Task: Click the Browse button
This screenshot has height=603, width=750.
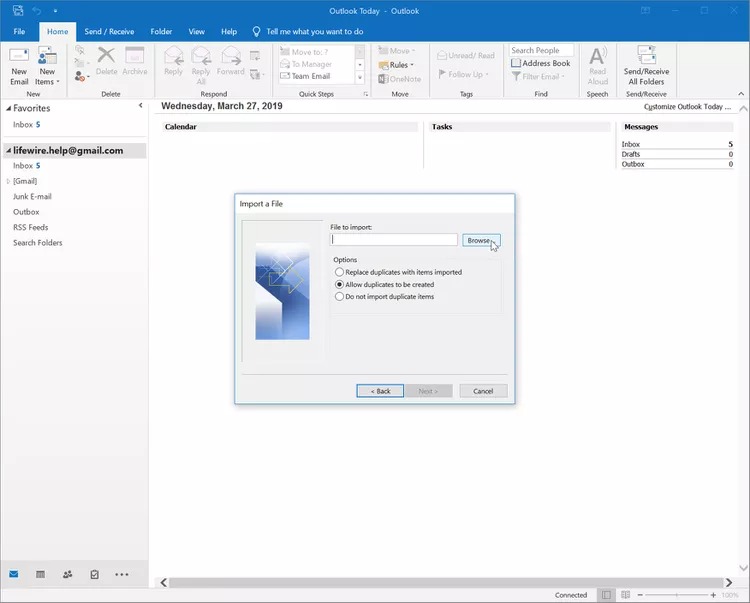Action: (480, 240)
